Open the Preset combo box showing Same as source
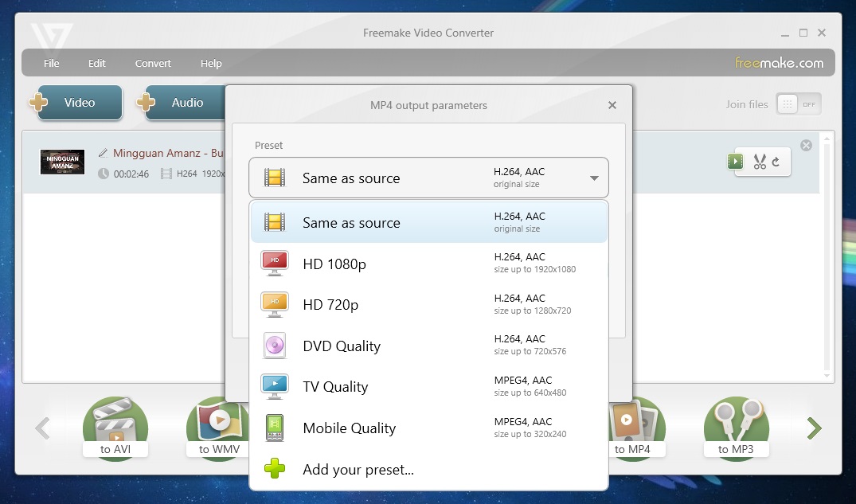 pyautogui.click(x=428, y=178)
